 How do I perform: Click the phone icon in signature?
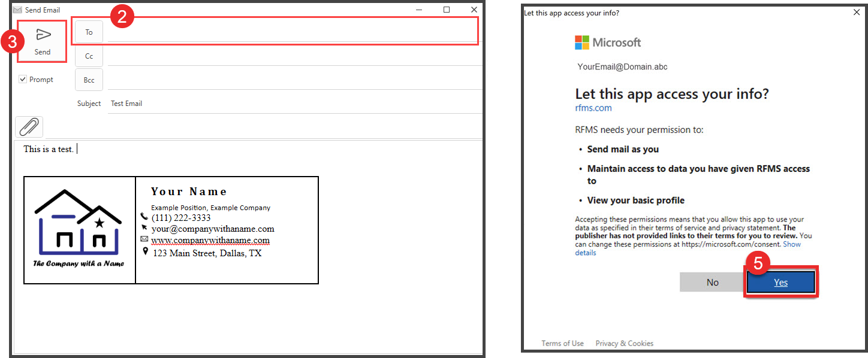[x=144, y=217]
